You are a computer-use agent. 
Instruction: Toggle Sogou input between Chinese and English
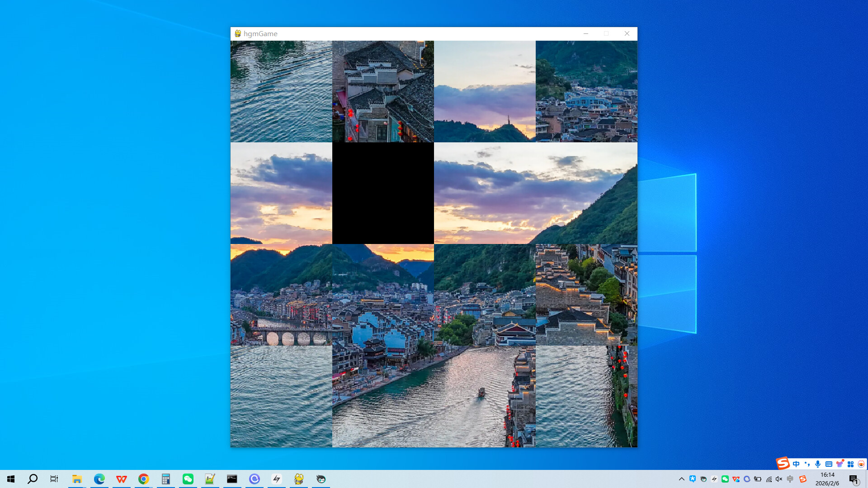796,464
